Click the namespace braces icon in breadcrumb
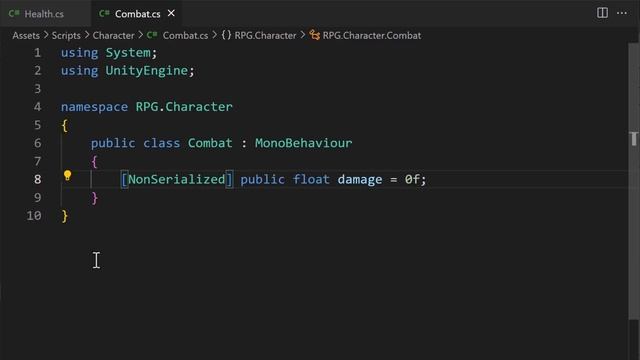Screen dimensions: 640x360 point(226,35)
